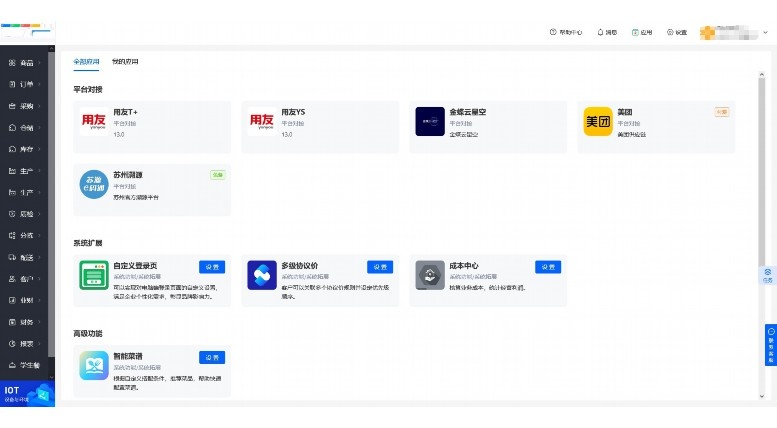Click the 分拣 sidebar icon
The height and width of the screenshot is (428, 777).
(12, 235)
